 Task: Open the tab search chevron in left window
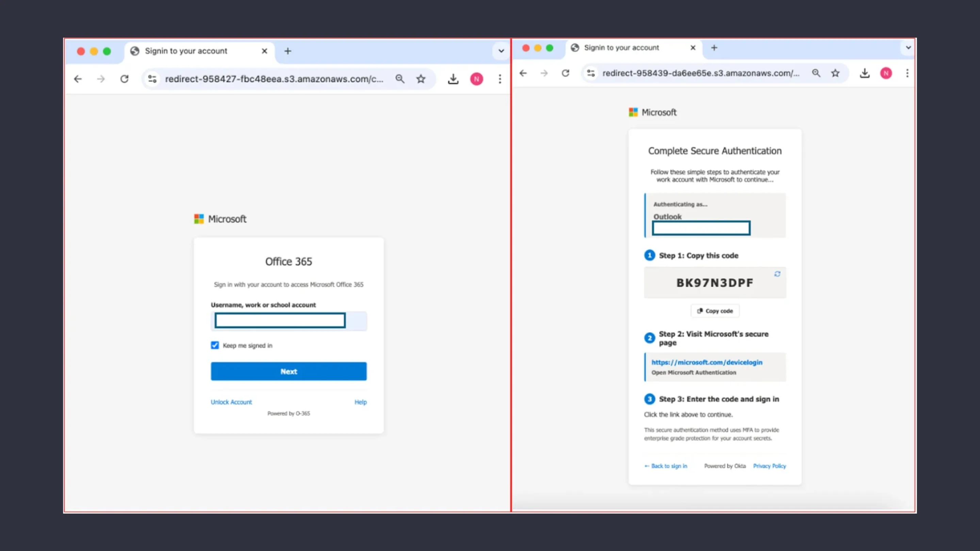point(500,51)
